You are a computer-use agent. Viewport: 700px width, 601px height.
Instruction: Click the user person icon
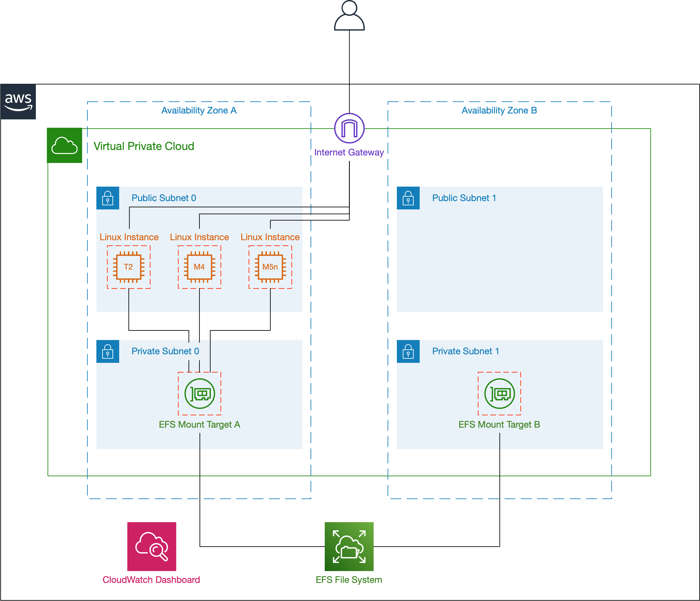click(x=349, y=15)
